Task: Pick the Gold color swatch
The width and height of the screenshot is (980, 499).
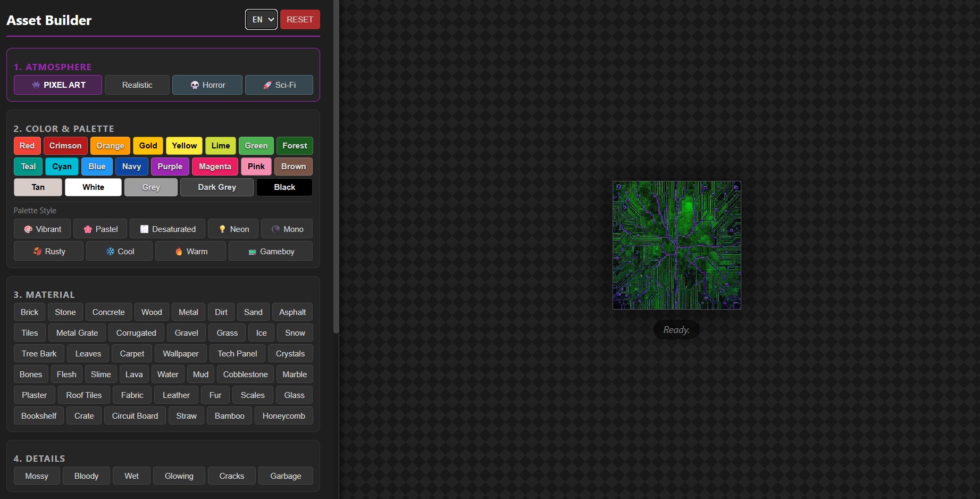Action: 148,146
